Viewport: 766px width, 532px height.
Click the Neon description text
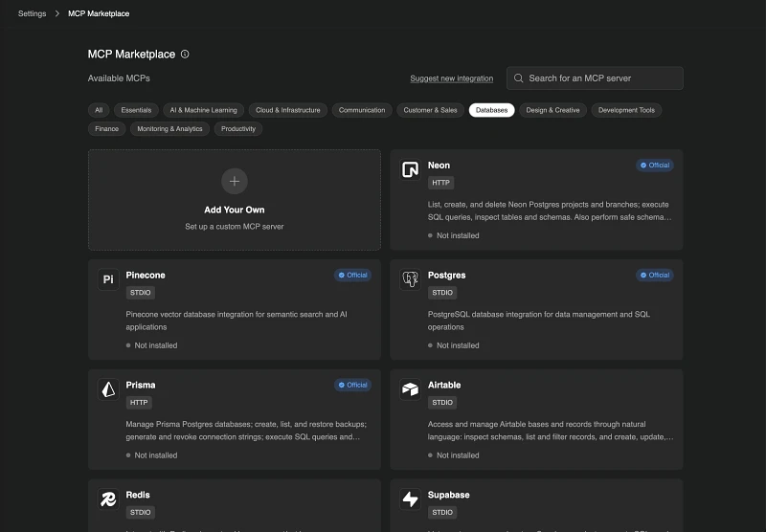tap(550, 211)
